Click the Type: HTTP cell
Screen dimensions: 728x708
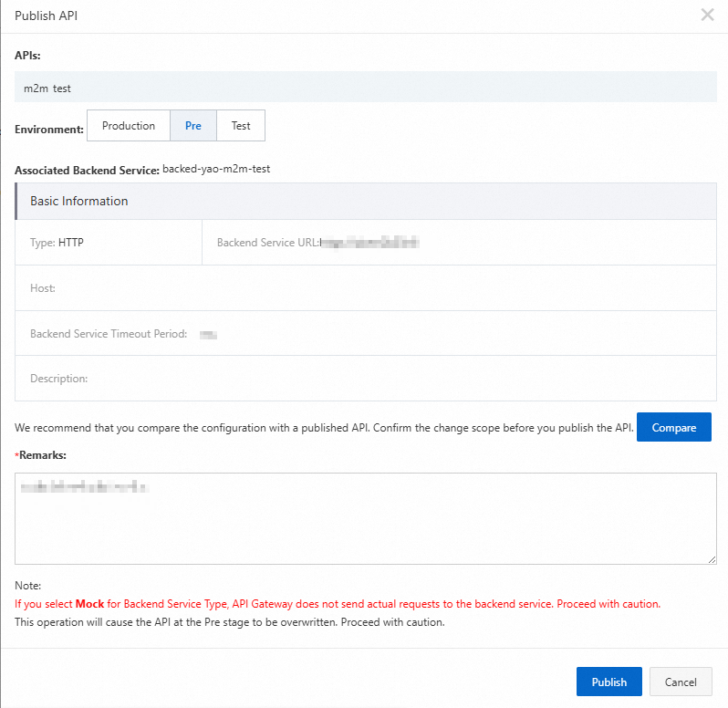(x=57, y=243)
